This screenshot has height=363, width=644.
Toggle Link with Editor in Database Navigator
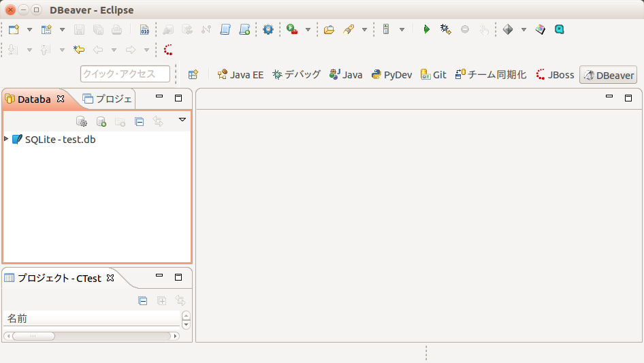point(158,122)
